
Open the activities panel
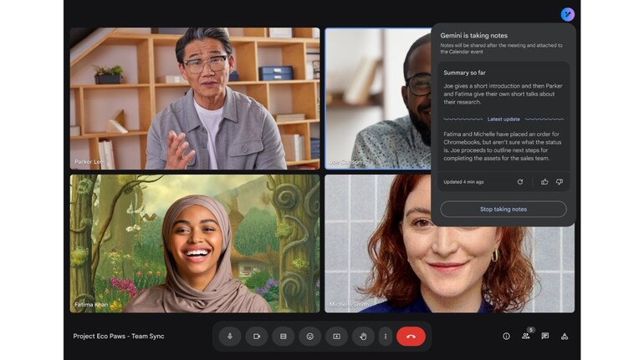[x=565, y=337]
